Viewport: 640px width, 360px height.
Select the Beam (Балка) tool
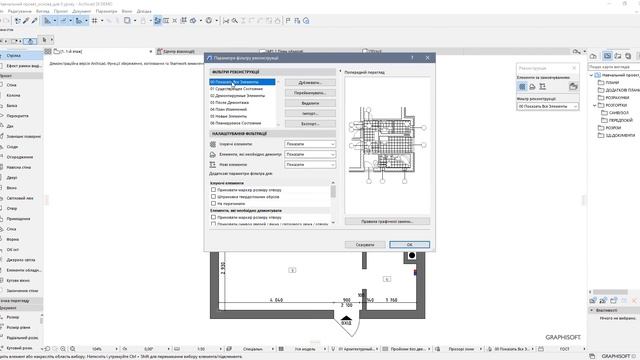20,106
